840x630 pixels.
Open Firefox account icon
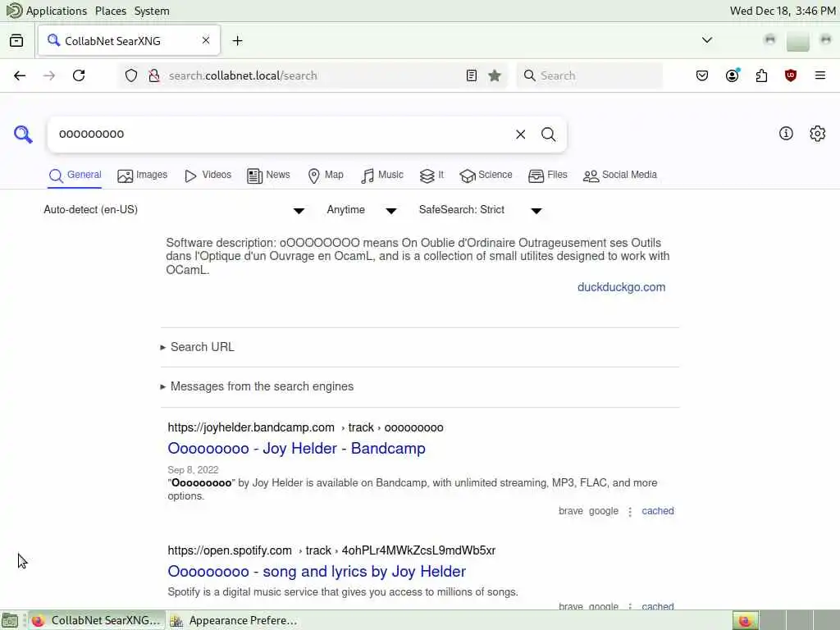pyautogui.click(x=733, y=75)
